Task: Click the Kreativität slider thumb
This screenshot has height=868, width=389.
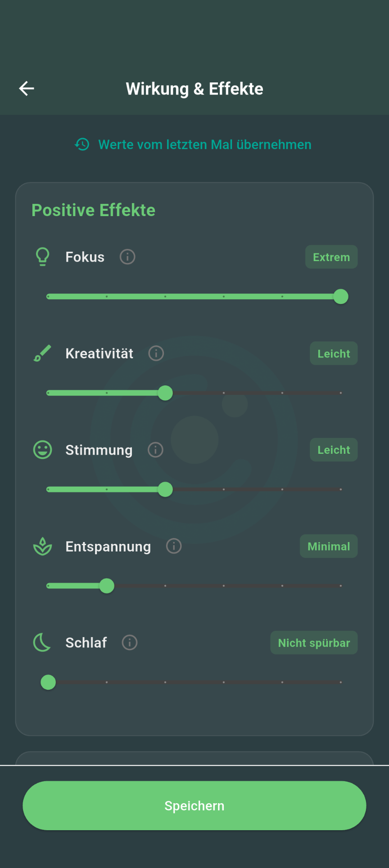Action: pos(165,393)
